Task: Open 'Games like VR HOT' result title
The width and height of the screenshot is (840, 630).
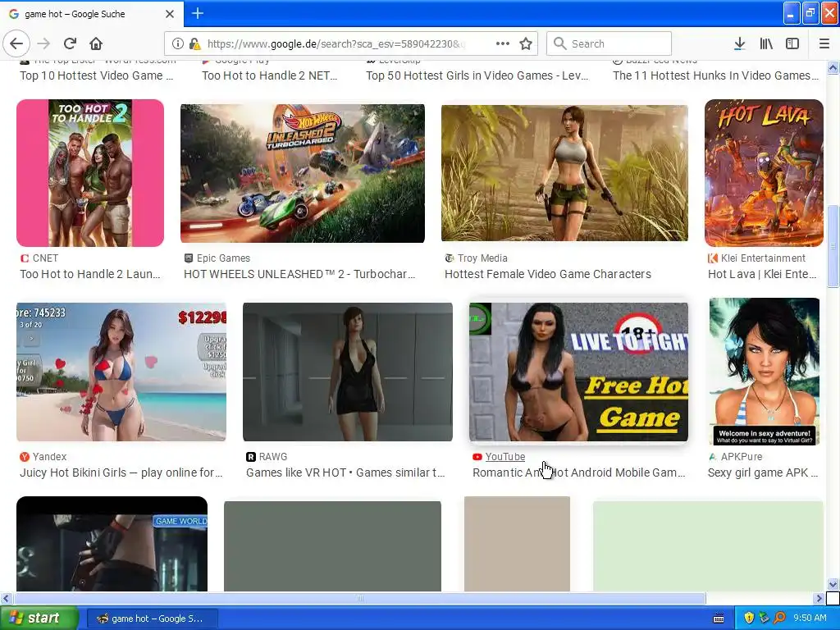Action: [345, 473]
